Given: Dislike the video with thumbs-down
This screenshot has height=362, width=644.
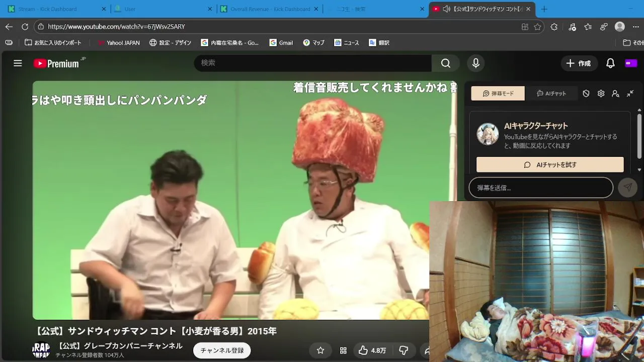Looking at the screenshot, I should click(x=404, y=350).
